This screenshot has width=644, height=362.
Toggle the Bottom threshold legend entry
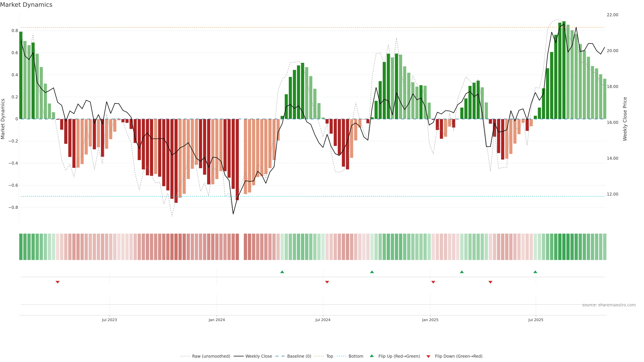(356, 356)
